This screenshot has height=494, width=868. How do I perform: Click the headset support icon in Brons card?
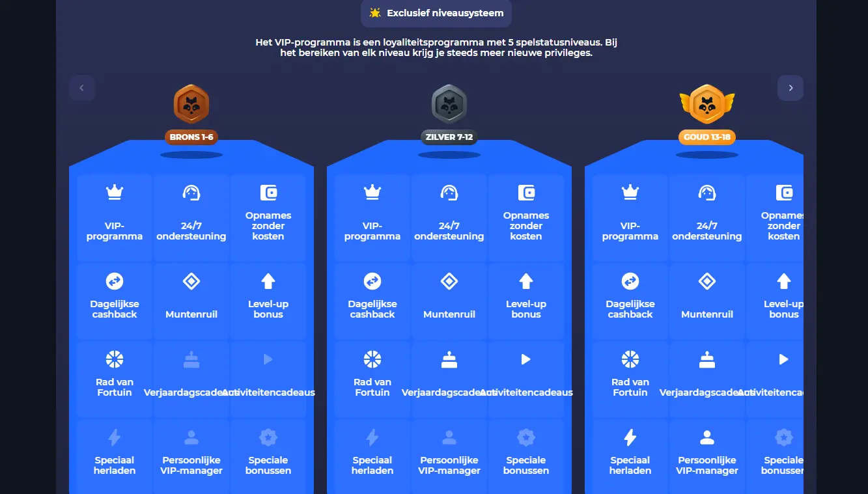pos(191,192)
